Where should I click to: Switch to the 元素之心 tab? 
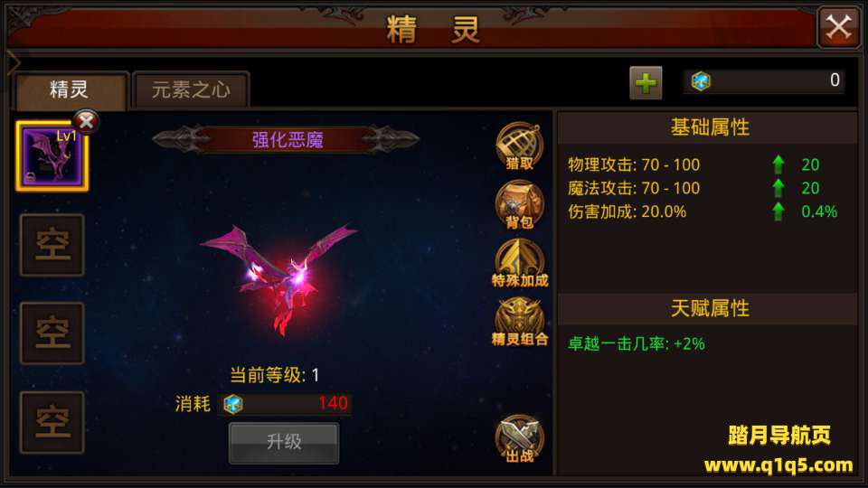[191, 89]
